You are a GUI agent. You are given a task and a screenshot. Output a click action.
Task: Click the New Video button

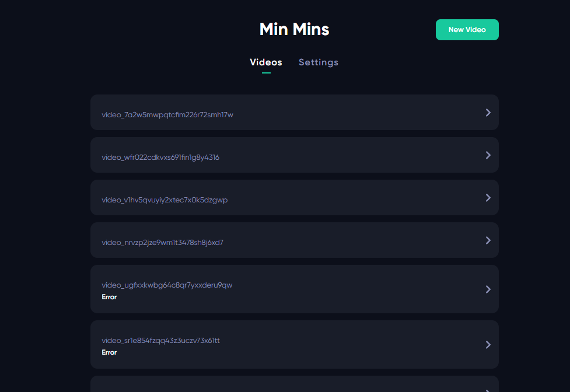coord(467,30)
